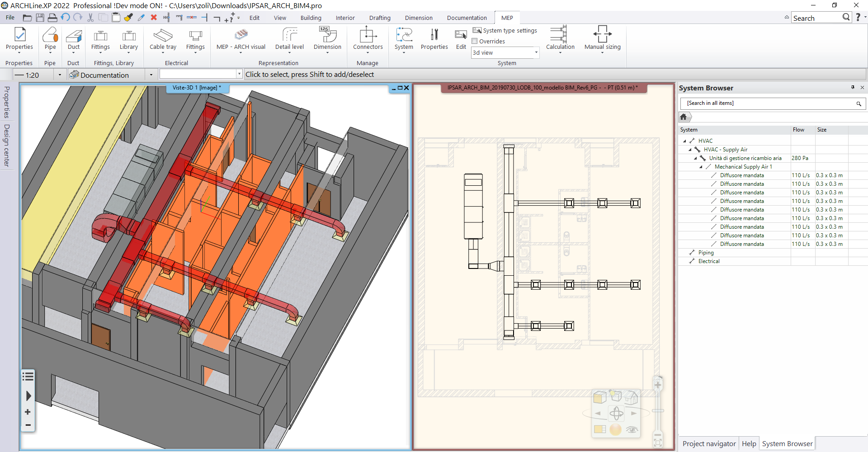
Task: Open the Documentation layer dropdown
Action: pyautogui.click(x=151, y=75)
